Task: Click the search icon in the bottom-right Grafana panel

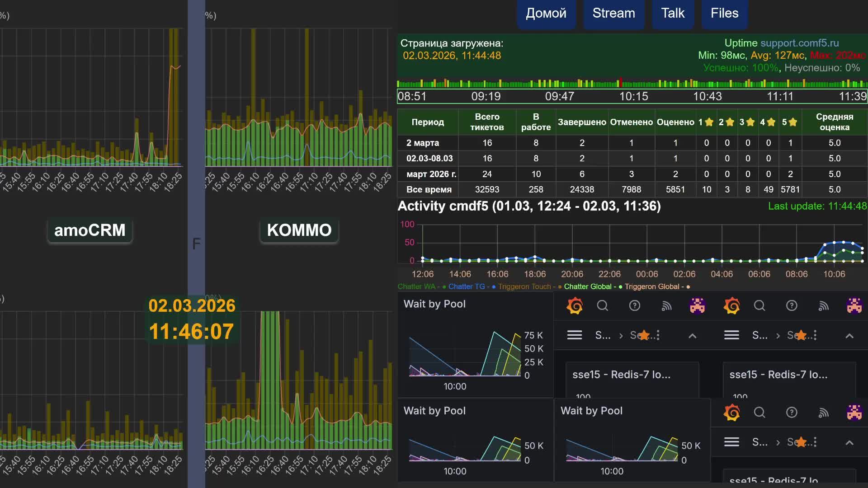Action: (759, 413)
